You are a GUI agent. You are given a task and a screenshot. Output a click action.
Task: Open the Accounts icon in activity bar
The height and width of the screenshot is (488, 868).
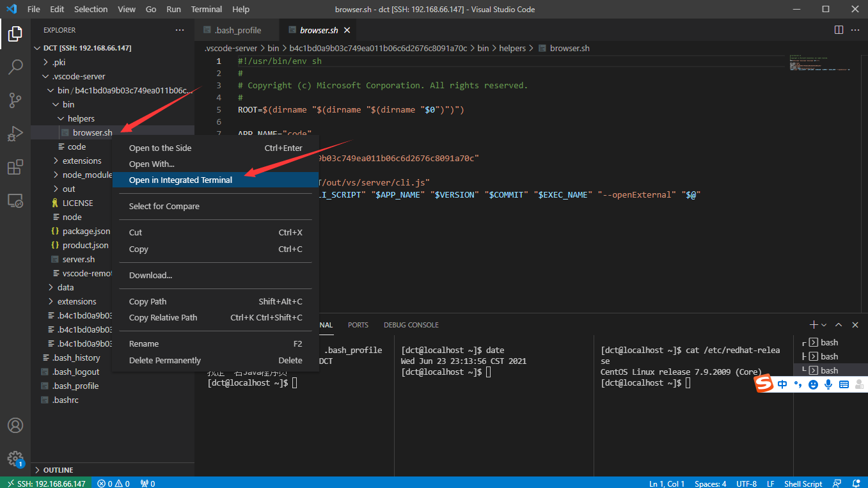(x=15, y=425)
